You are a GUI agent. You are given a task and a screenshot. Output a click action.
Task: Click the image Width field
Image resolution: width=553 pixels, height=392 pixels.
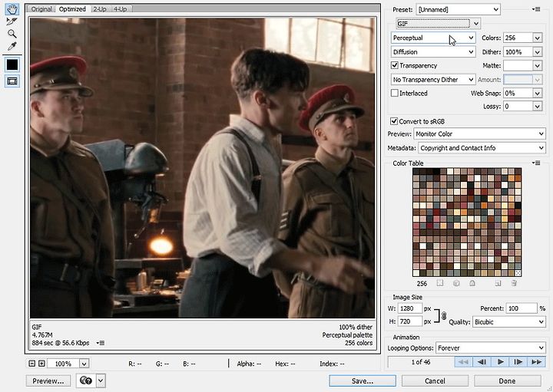[410, 308]
